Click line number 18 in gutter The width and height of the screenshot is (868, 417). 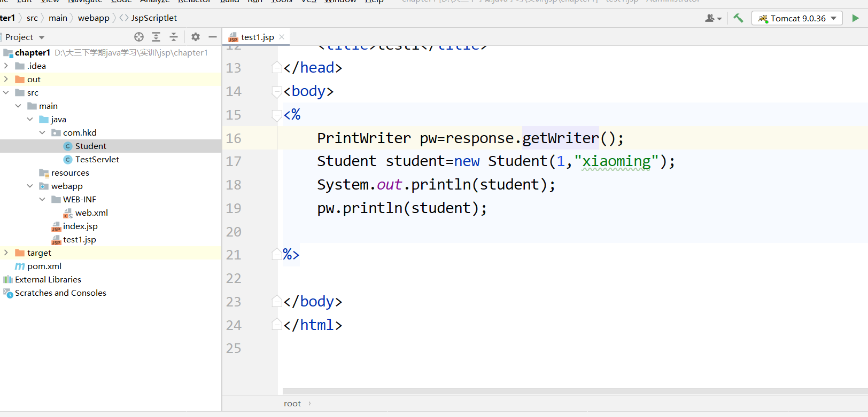click(x=234, y=185)
